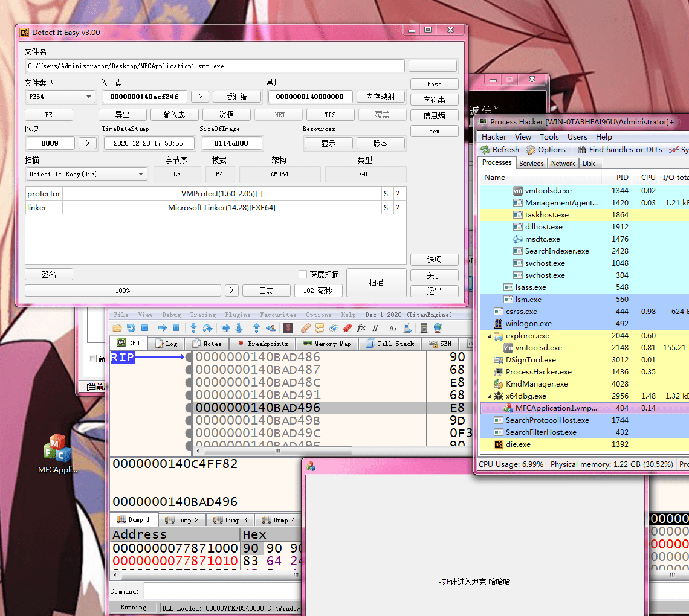Click the Run to user code icon
This screenshot has height=616, width=689.
point(271,328)
